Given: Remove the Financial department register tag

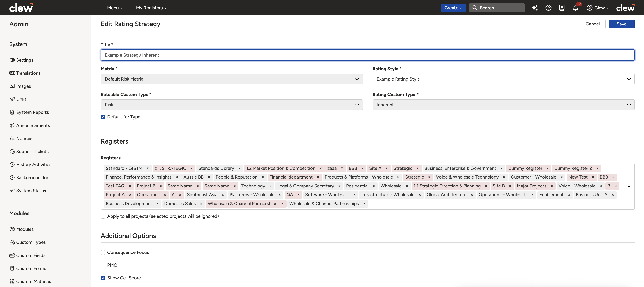Looking at the screenshot, I should 318,177.
